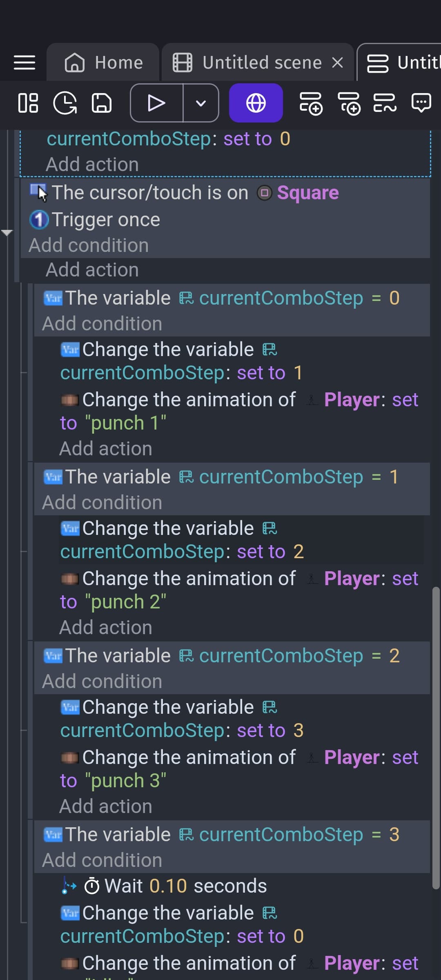Save the project with the floppy icon
Screen dimensions: 441x980
pos(101,103)
